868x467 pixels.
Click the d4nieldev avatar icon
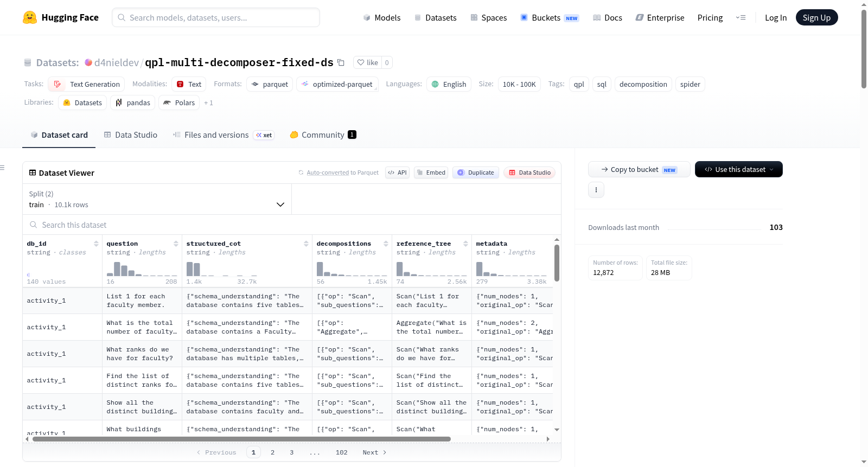pyautogui.click(x=88, y=62)
